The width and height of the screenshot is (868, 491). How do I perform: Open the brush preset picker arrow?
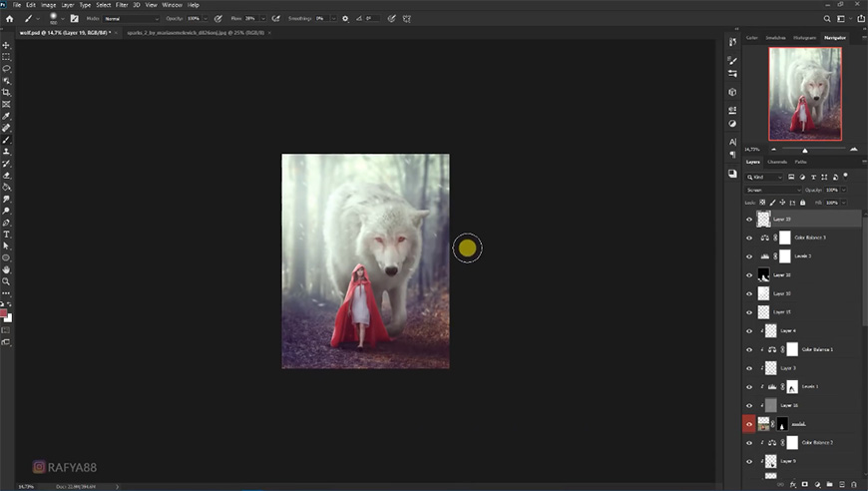click(63, 19)
